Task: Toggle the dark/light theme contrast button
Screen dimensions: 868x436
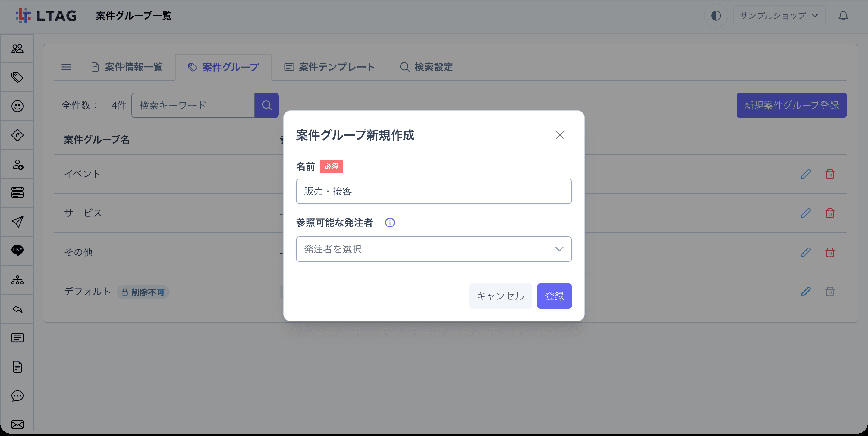Action: coord(716,15)
